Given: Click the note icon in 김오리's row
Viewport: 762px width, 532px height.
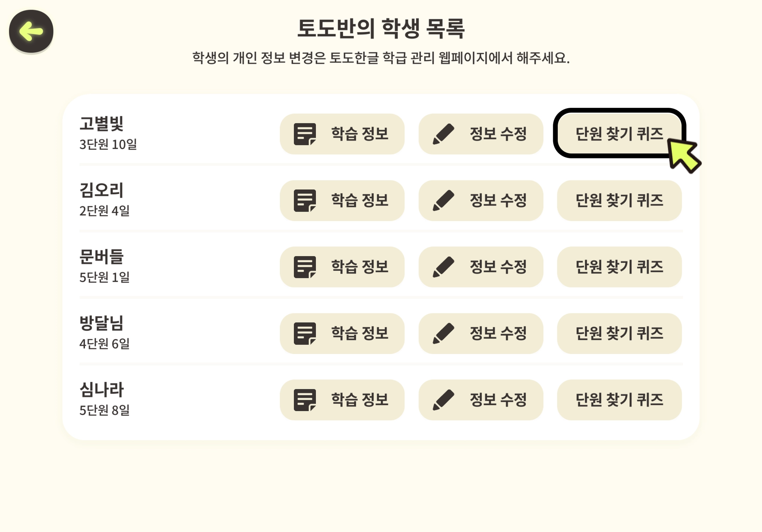Looking at the screenshot, I should [305, 201].
